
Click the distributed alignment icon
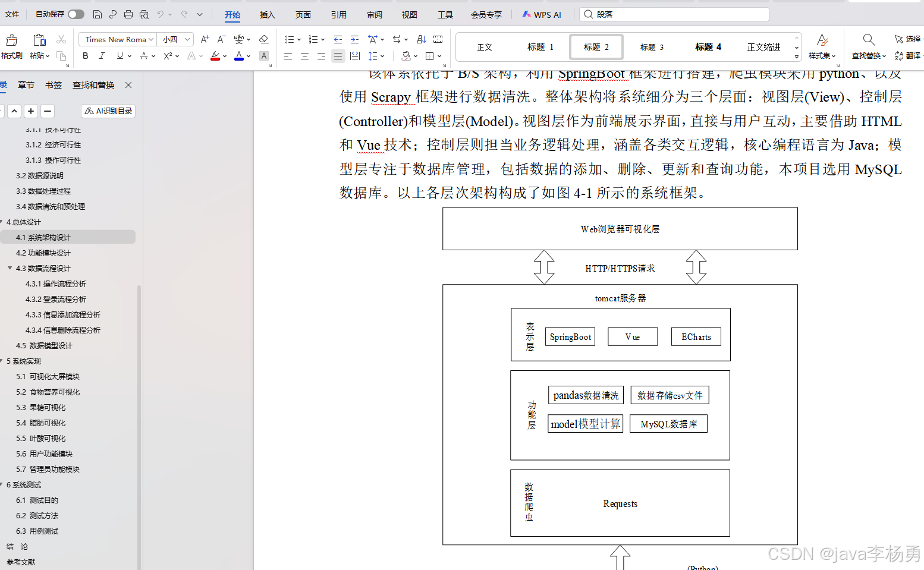[x=355, y=56]
